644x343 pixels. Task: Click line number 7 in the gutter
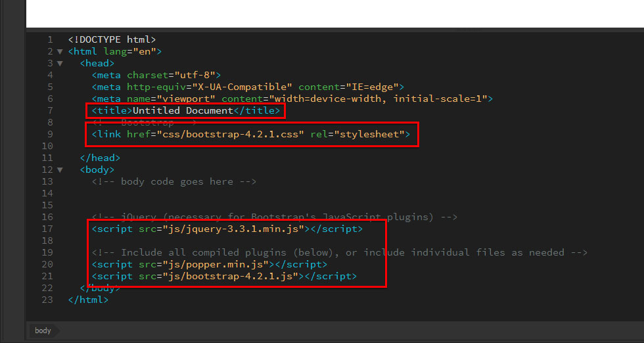pyautogui.click(x=50, y=110)
